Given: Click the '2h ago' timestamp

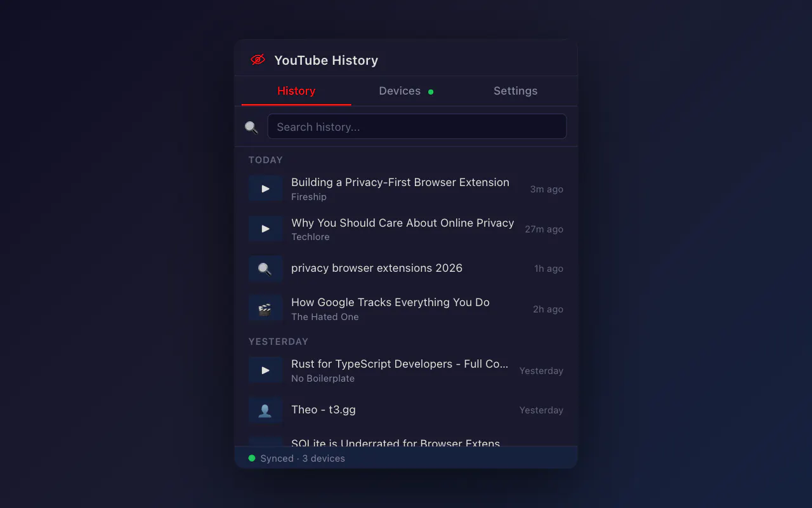Looking at the screenshot, I should tap(548, 309).
